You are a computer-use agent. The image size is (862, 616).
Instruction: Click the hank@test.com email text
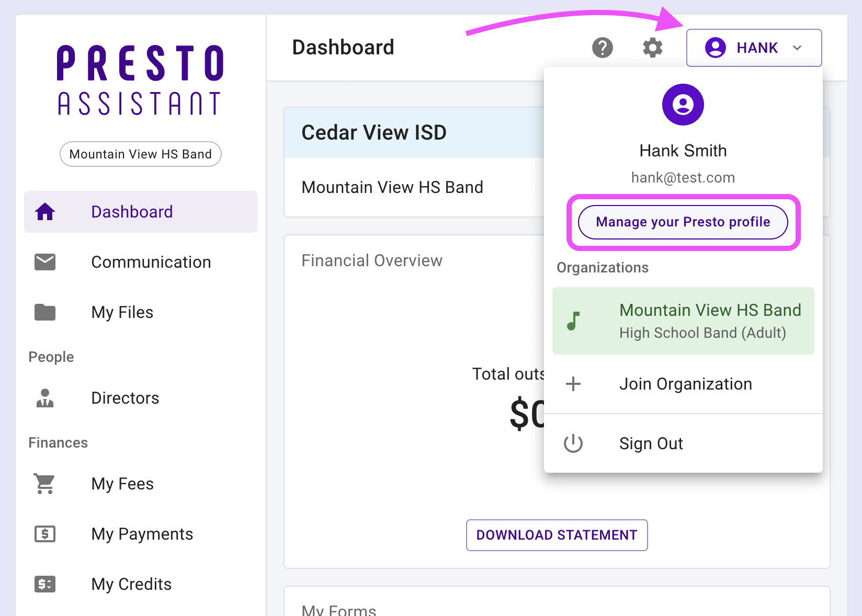(x=683, y=178)
